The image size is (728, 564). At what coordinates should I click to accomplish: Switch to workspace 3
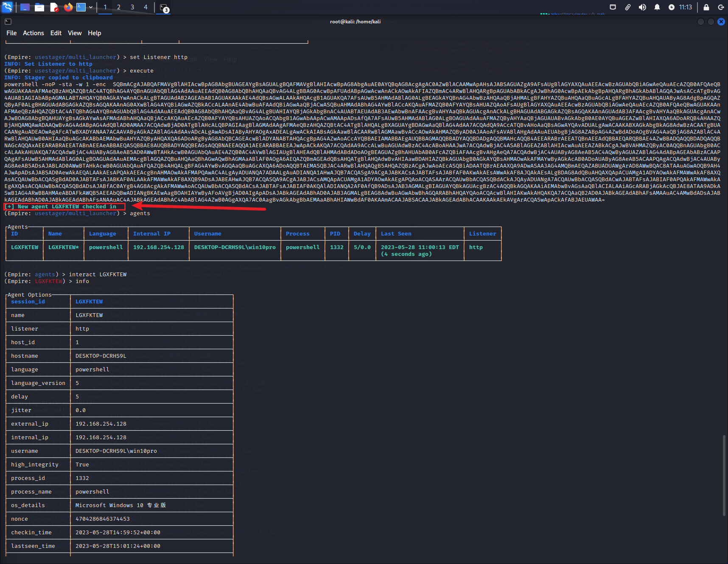pyautogui.click(x=132, y=7)
